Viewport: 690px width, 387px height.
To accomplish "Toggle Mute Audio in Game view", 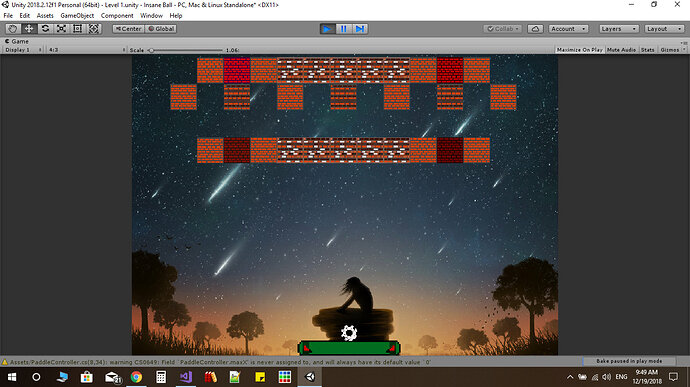I will 621,50.
